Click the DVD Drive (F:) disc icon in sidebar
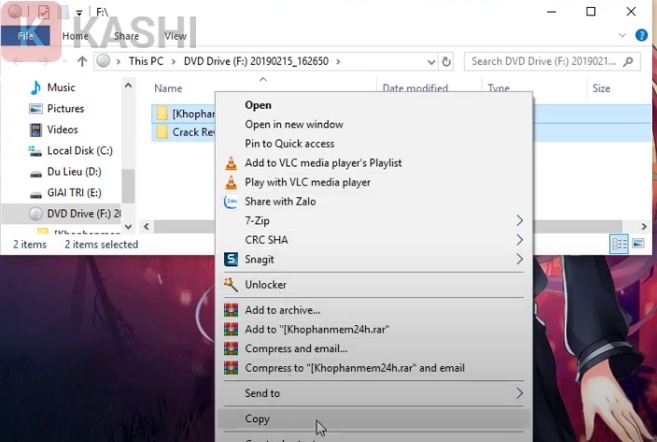Screen dimensions: 657x442 point(36,214)
